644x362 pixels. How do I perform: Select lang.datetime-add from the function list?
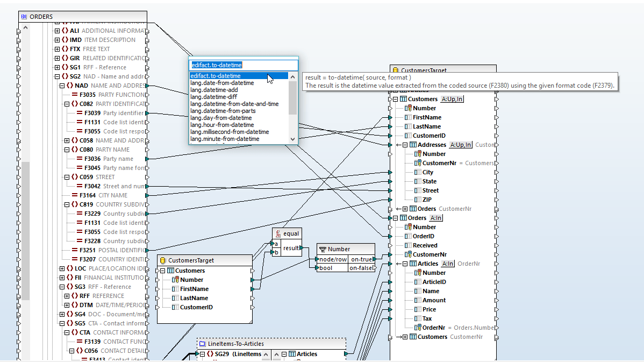(214, 90)
